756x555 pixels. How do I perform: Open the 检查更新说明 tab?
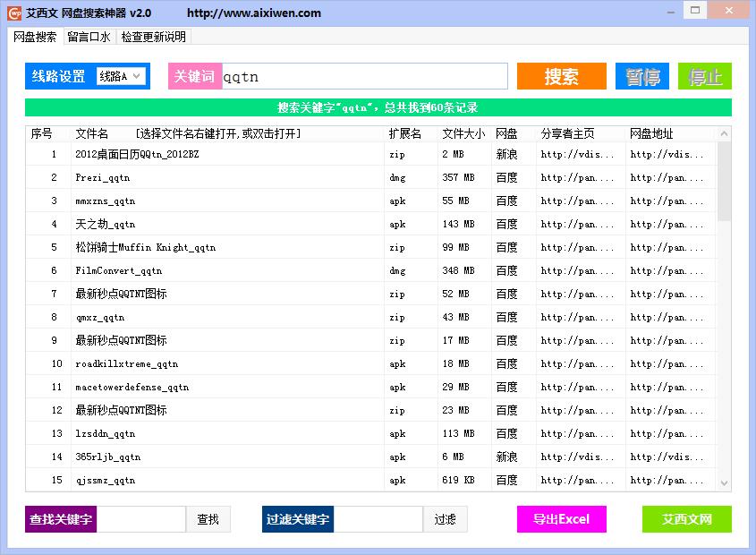154,37
